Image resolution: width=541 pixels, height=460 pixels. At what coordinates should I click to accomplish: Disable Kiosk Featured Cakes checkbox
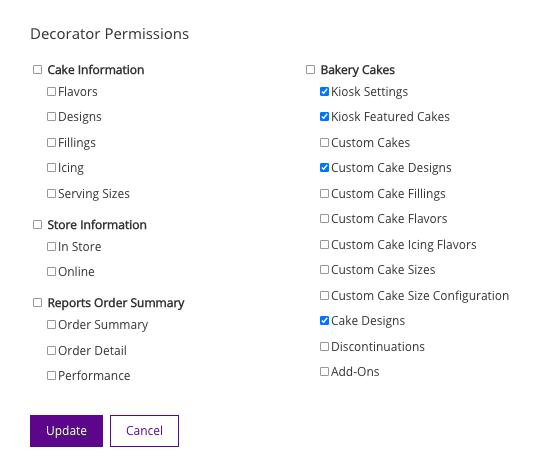(x=324, y=117)
